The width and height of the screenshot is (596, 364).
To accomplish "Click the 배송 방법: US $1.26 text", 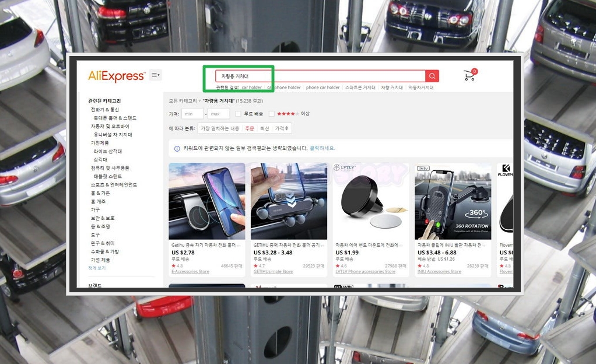I will click(x=436, y=259).
